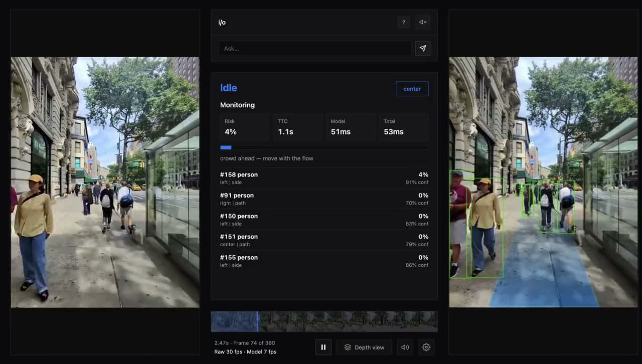
Task: Click the annotated detection video on the right
Action: 543,182
